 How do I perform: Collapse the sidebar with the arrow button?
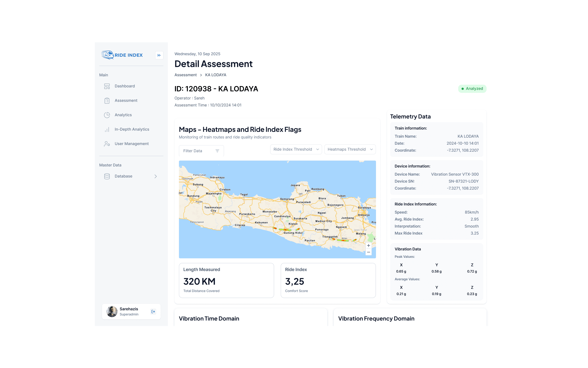[159, 55]
